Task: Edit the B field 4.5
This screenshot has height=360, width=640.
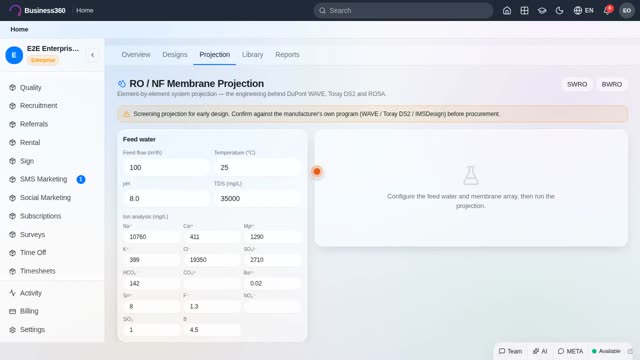Action: (212, 330)
